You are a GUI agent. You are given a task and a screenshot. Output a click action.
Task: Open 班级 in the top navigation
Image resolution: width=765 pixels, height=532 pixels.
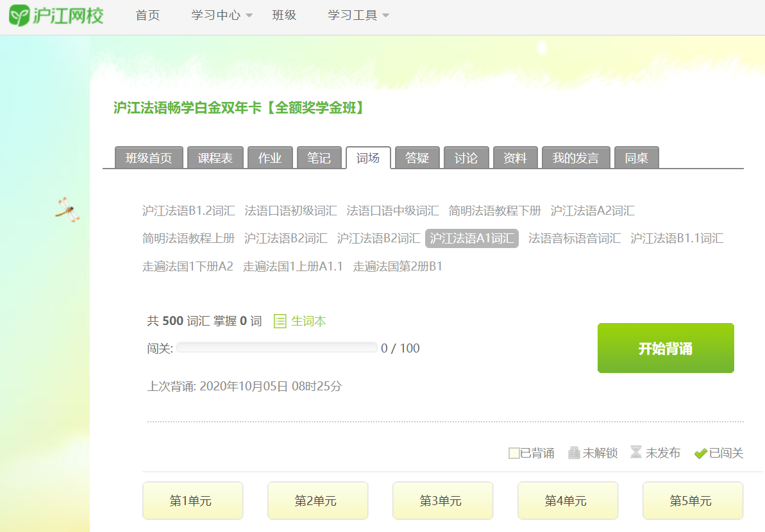(x=284, y=15)
